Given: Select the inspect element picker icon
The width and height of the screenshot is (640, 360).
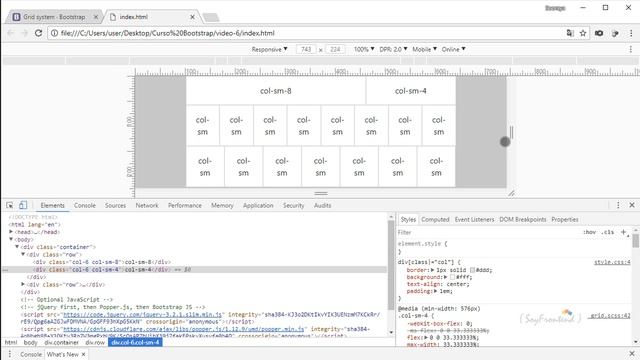Looking at the screenshot, I should [x=10, y=205].
